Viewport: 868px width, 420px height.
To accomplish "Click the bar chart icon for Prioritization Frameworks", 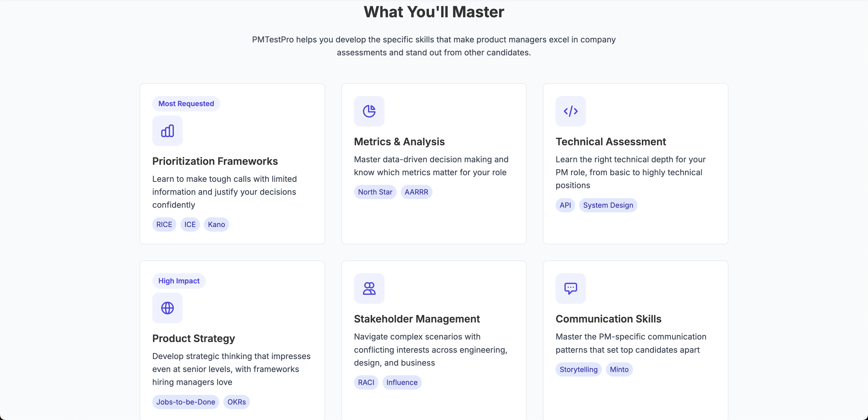I will pyautogui.click(x=167, y=131).
